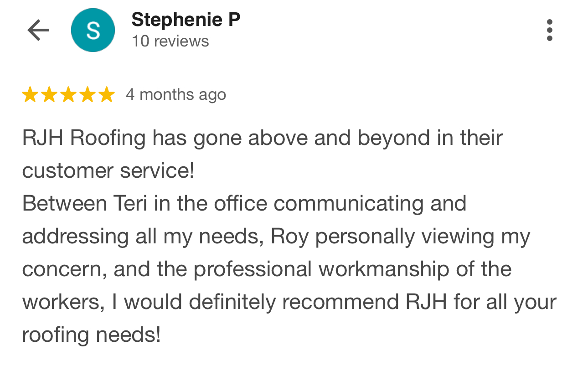
Task: Click the teal S profile avatar
Action: tap(93, 31)
